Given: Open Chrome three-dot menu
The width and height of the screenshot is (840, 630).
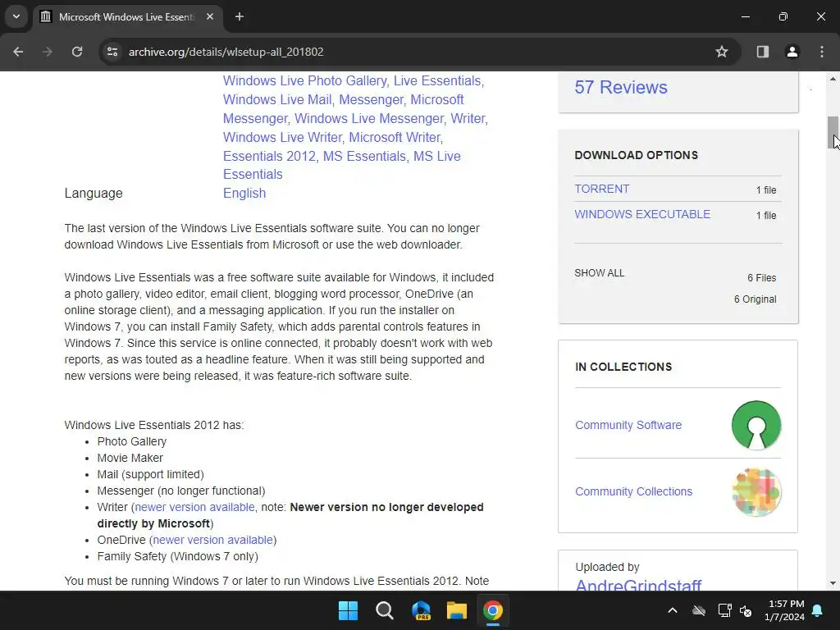Looking at the screenshot, I should pyautogui.click(x=822, y=52).
